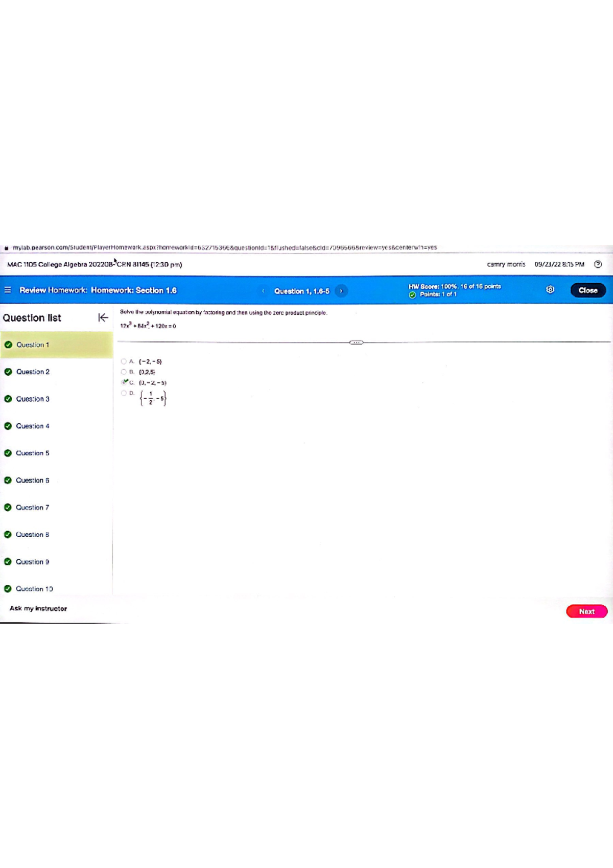
Task: Expand the ellipsis divider handle under the equation
Action: pos(357,342)
